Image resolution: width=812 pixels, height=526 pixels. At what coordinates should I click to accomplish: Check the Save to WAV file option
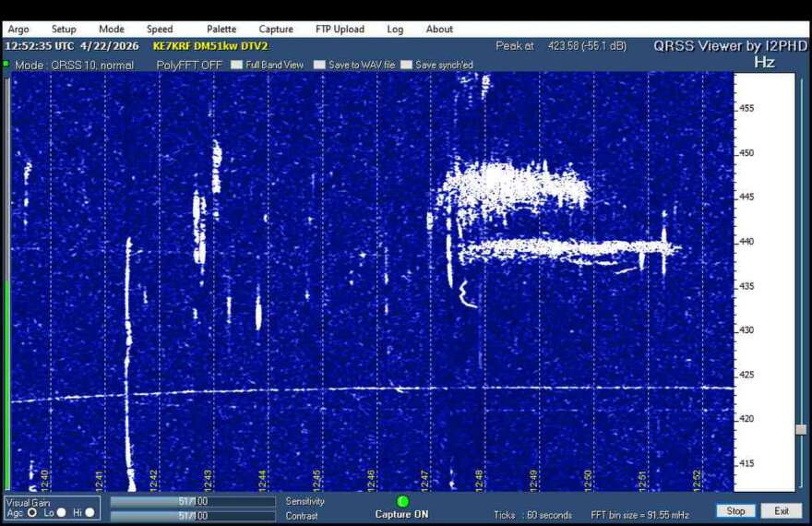click(319, 66)
